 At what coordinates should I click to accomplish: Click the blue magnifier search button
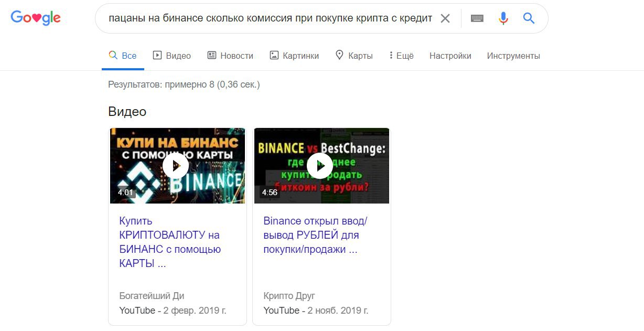pos(529,19)
